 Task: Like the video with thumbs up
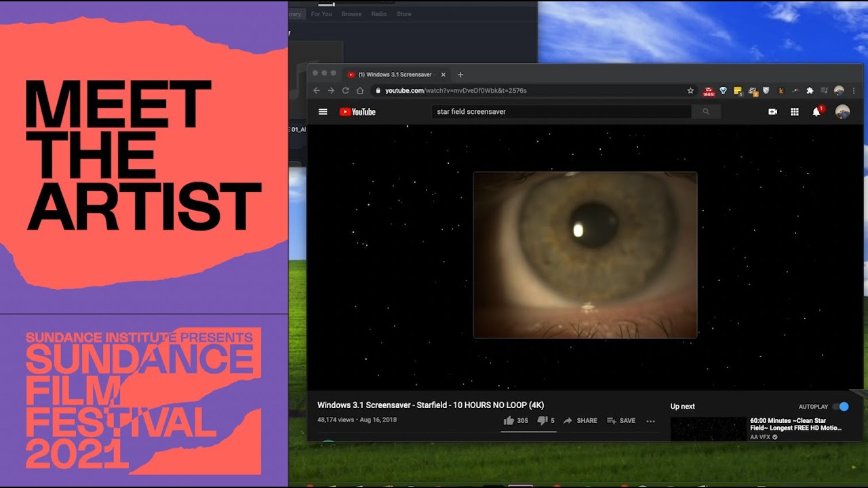[509, 420]
